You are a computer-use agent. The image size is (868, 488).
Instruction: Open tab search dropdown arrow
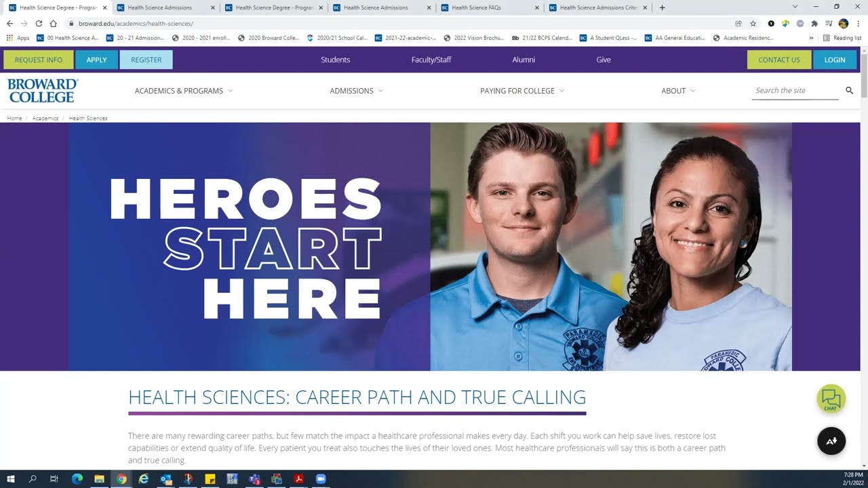click(x=795, y=7)
